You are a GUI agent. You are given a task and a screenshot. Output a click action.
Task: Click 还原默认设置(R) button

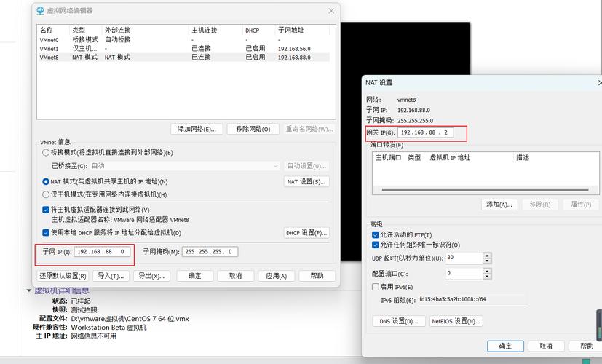[x=63, y=276]
